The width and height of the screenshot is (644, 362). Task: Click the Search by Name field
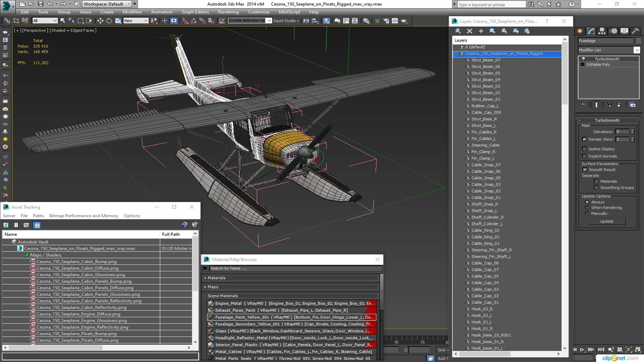point(296,268)
